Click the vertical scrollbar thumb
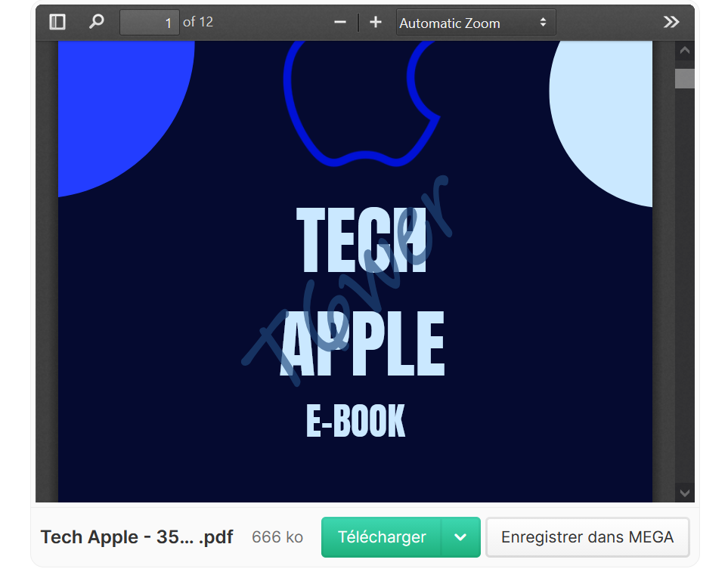Screen dimensions: 728x575 point(685,79)
